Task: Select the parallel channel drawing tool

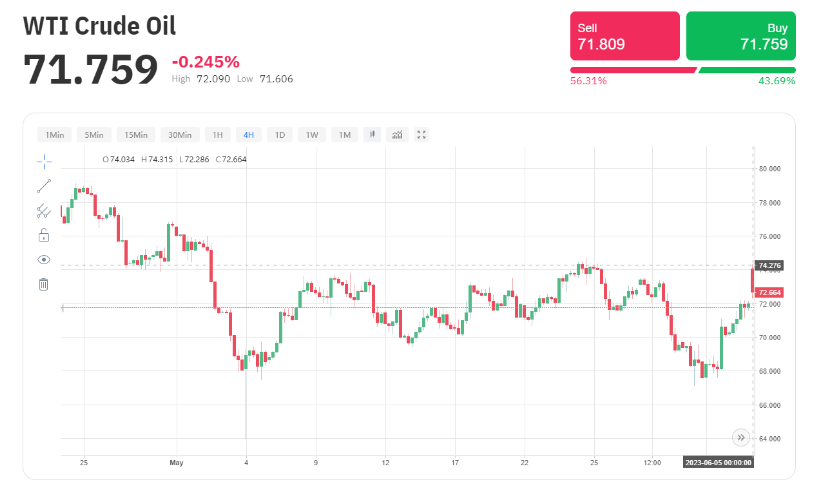Action: click(x=44, y=210)
